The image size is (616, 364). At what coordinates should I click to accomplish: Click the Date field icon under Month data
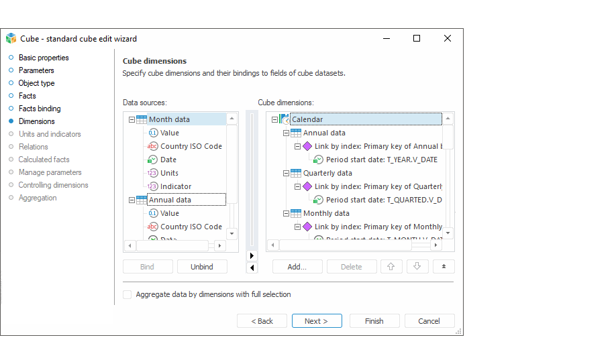tap(153, 160)
